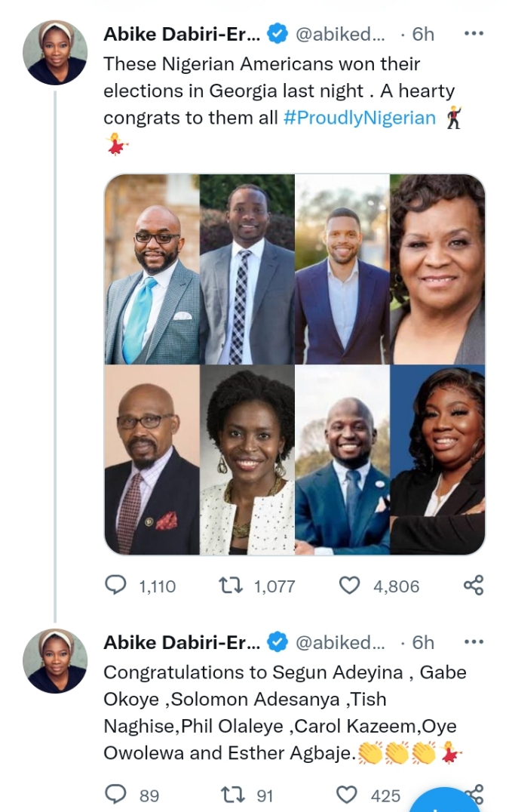The image size is (509, 812).
Task: Like the tweet with 4,806 likes
Action: pos(349,586)
